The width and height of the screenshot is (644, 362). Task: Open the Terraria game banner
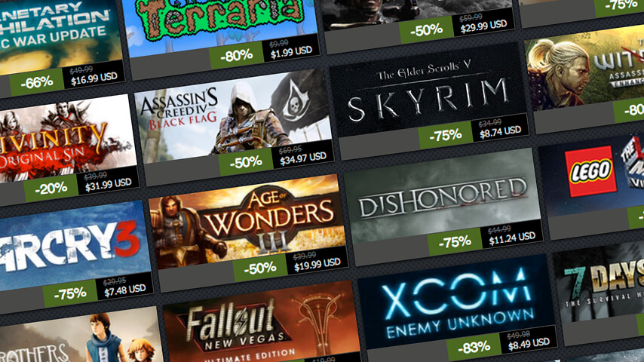click(222, 25)
